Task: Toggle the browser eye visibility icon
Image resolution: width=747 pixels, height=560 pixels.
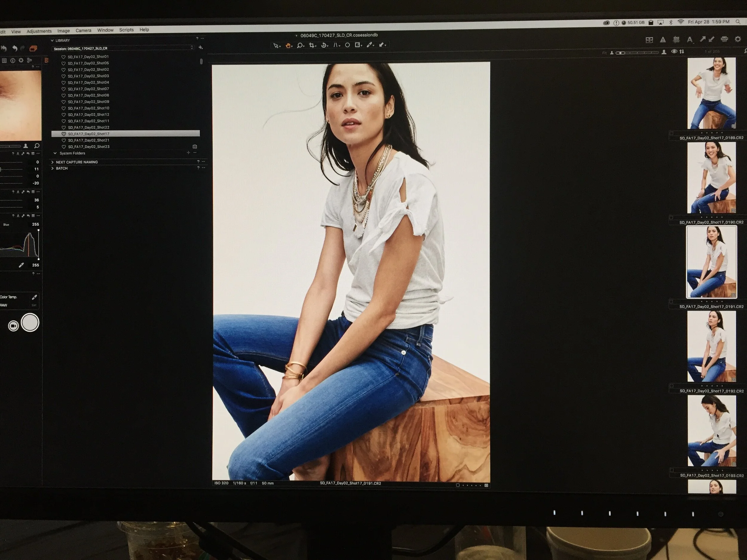Action: 674,52
